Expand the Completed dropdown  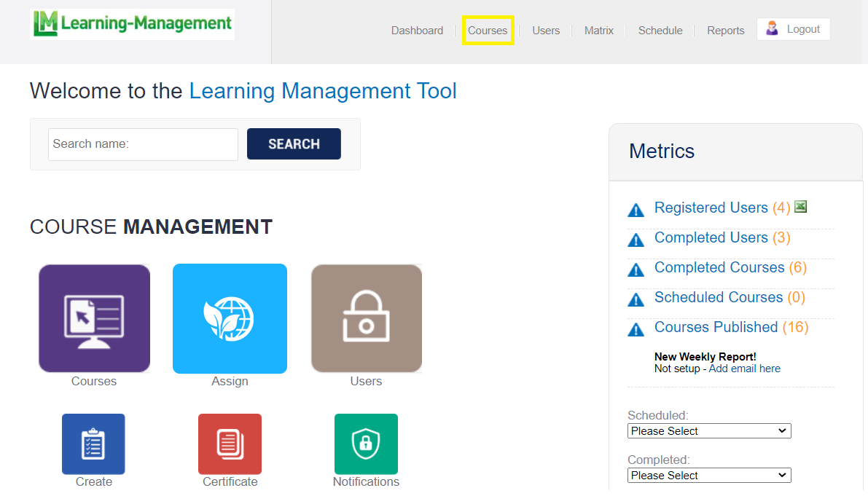point(708,476)
